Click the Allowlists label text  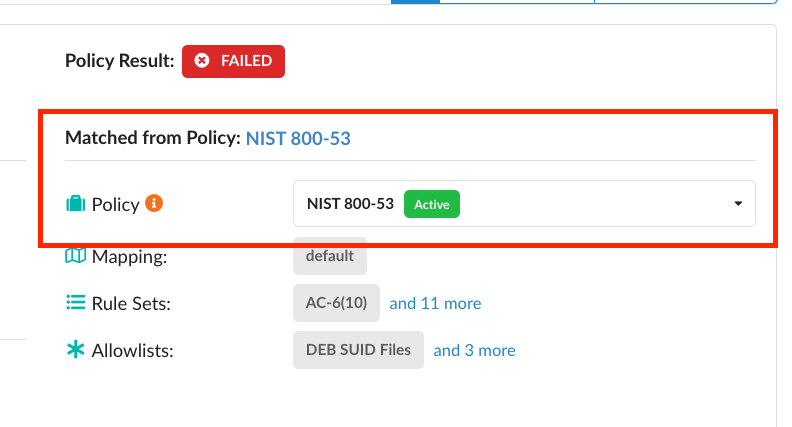133,351
